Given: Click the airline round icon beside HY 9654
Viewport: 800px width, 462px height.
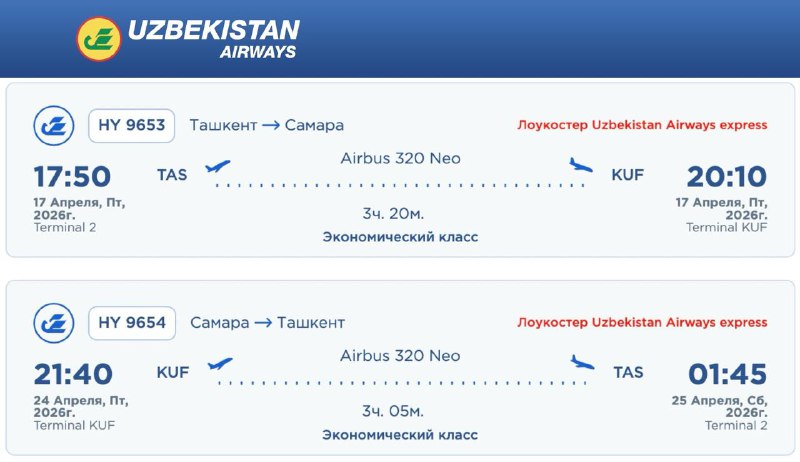Looking at the screenshot, I should click(54, 323).
